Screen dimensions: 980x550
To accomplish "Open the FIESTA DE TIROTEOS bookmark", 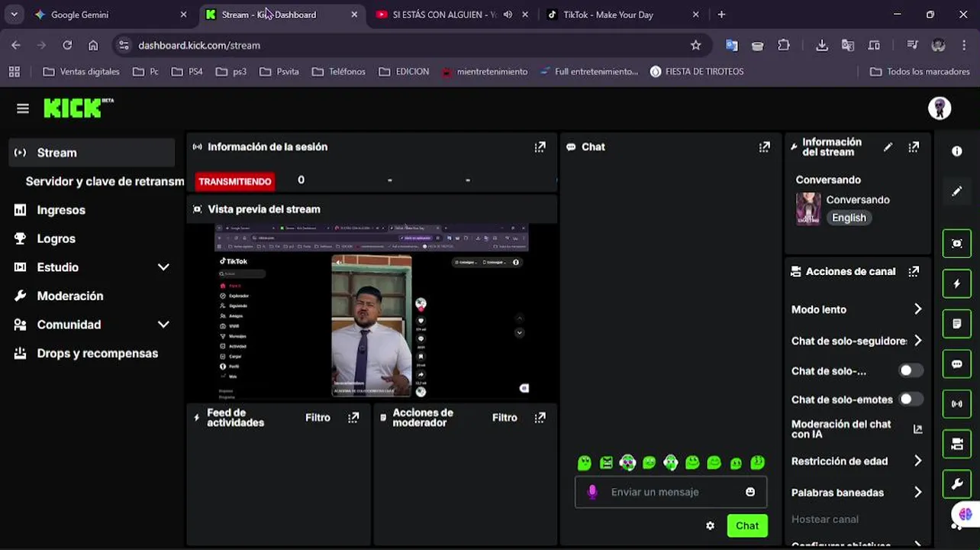I will pyautogui.click(x=697, y=71).
